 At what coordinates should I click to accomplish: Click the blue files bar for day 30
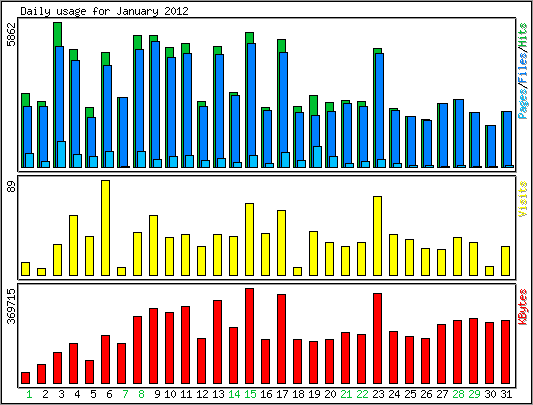[x=492, y=146]
